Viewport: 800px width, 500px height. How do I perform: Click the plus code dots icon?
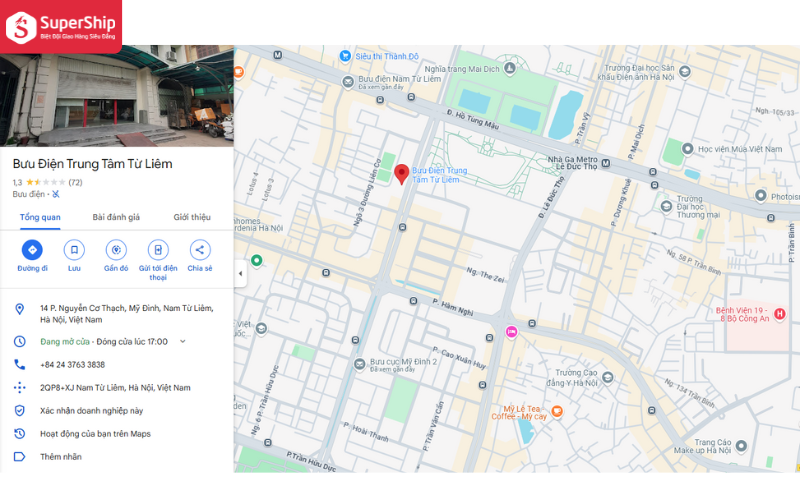[x=19, y=388]
